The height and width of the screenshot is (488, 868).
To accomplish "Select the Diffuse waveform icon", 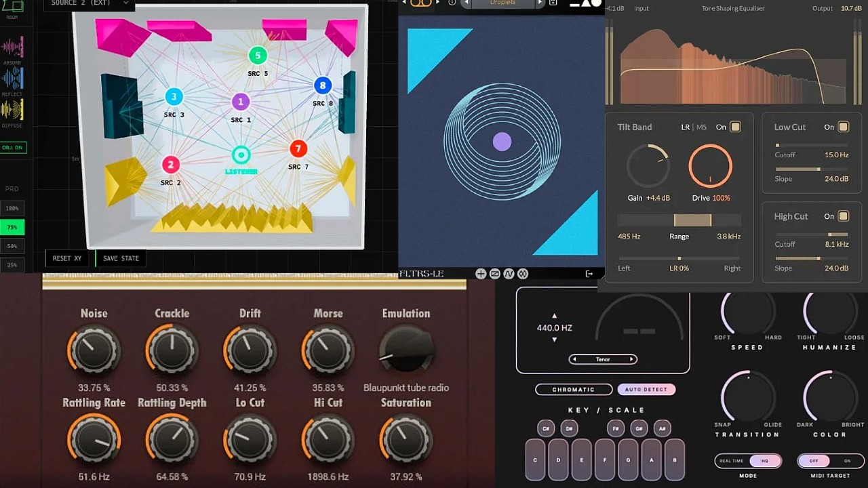I will click(12, 109).
